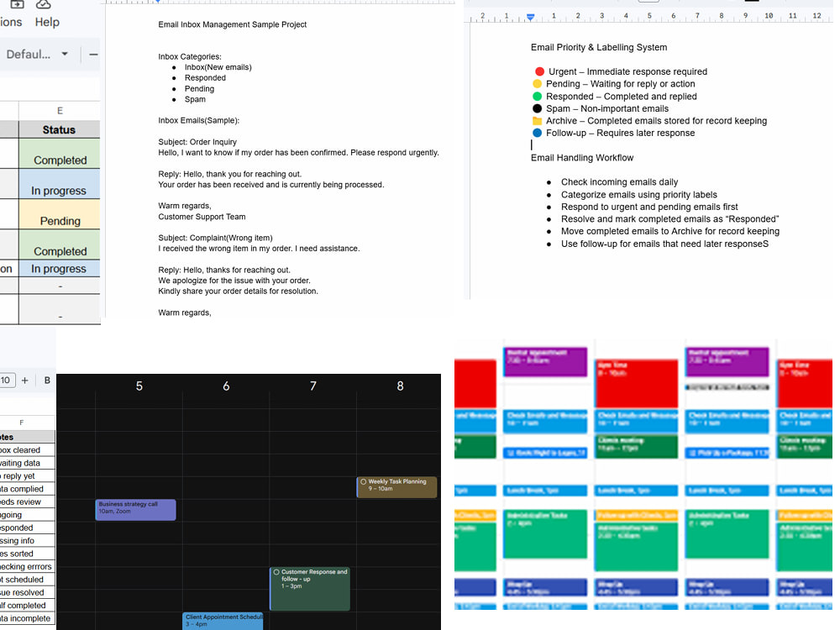Image resolution: width=840 pixels, height=630 pixels.
Task: Mark Weekly Task Planning task complete
Action: (x=363, y=481)
